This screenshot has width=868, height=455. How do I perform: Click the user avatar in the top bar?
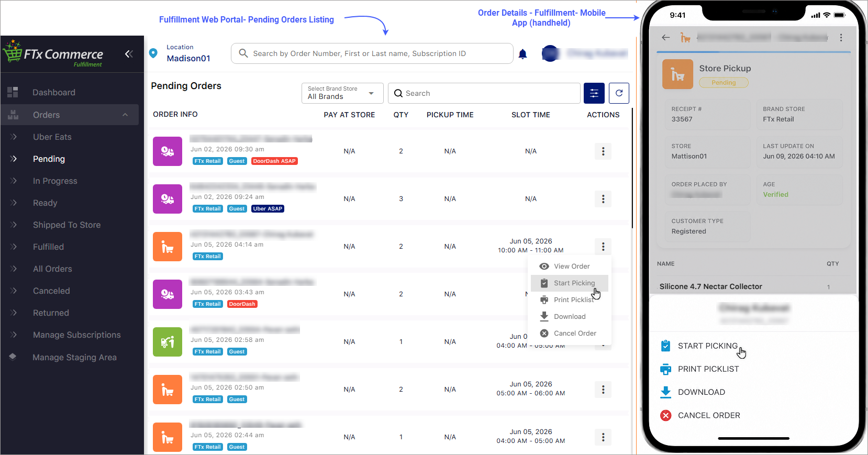tap(550, 53)
